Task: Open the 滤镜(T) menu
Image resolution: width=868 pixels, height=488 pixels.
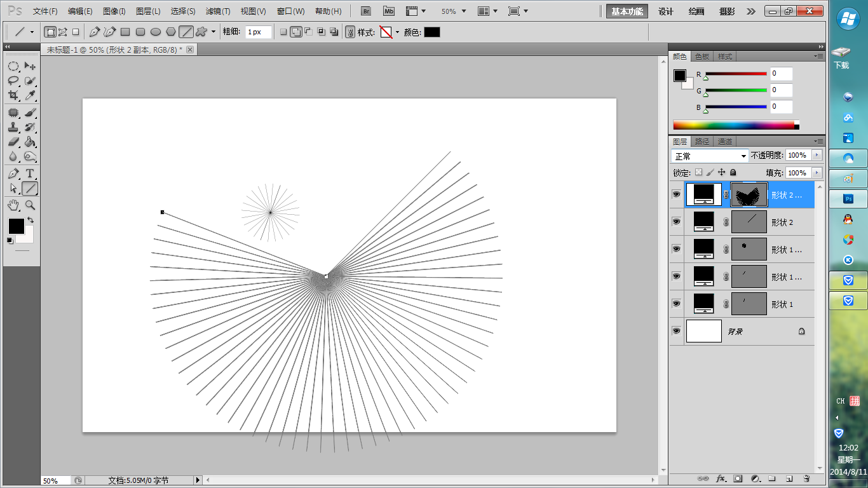Action: pos(218,11)
